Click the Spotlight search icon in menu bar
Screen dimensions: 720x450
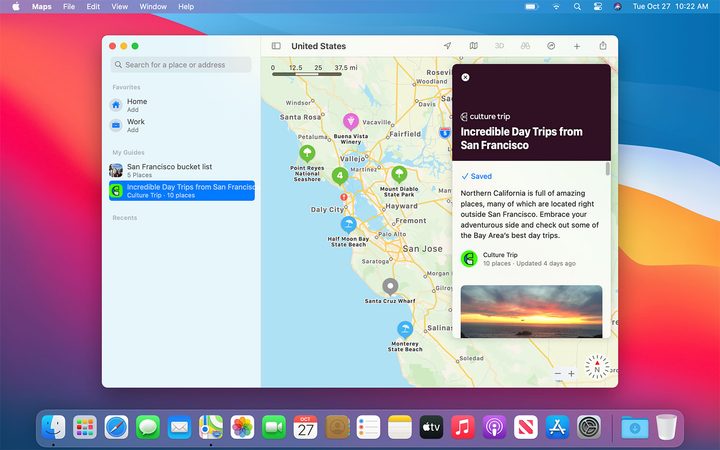pos(577,6)
